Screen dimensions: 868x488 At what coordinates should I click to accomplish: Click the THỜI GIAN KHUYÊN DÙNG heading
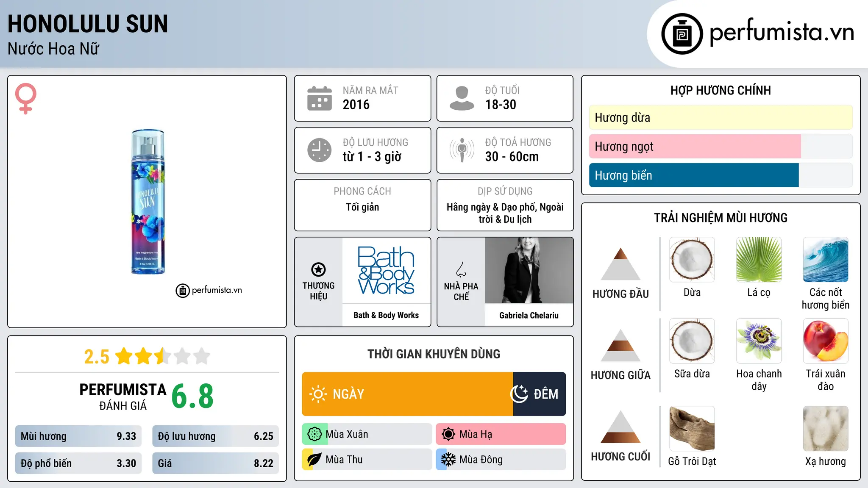point(434,354)
